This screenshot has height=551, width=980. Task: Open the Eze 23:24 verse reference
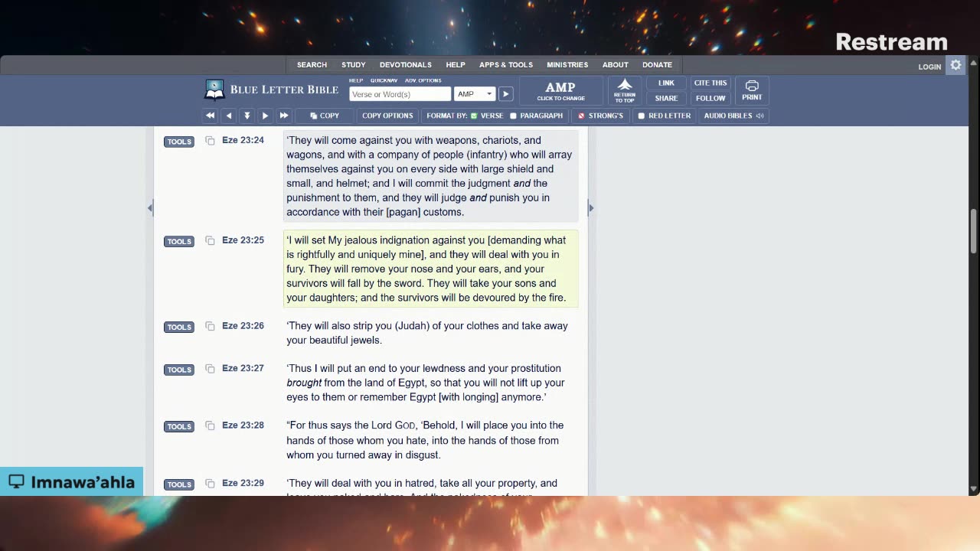pos(243,140)
